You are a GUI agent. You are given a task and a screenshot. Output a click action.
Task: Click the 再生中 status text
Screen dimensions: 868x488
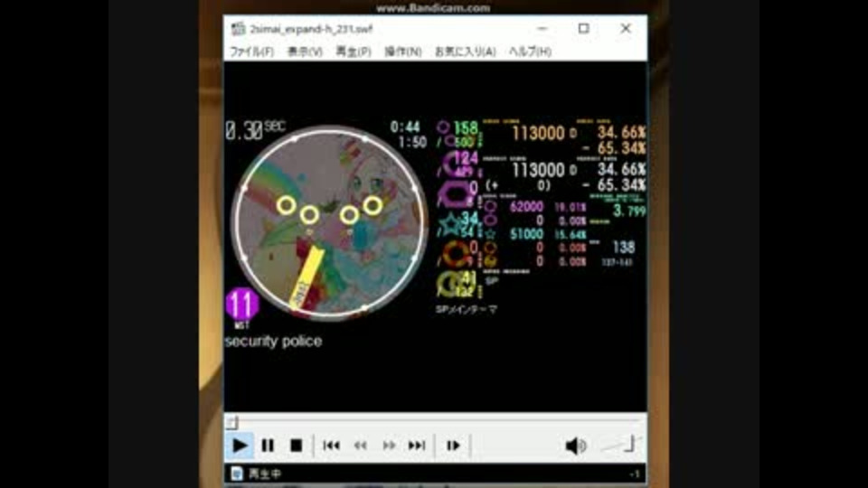coord(265,474)
